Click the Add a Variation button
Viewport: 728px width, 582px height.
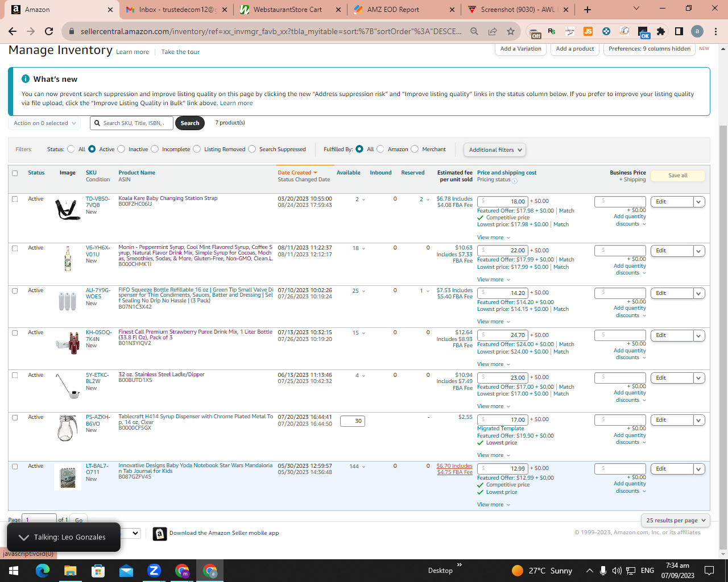pyautogui.click(x=520, y=49)
